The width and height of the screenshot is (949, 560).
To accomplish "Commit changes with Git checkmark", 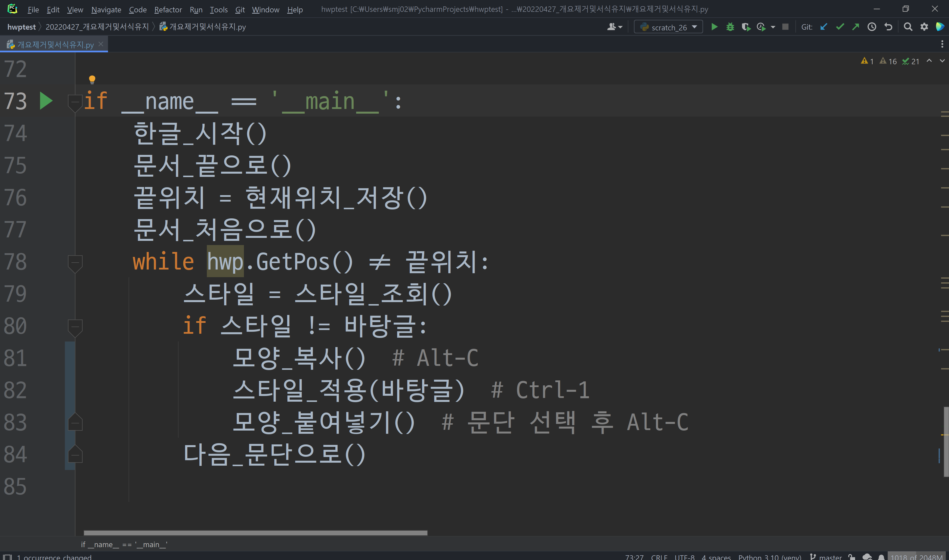I will (x=840, y=27).
